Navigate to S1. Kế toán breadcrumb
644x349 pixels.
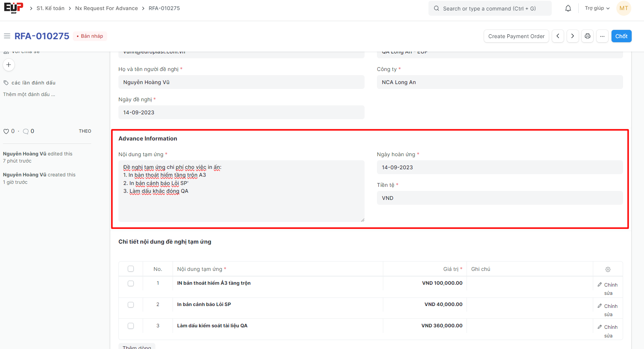[x=50, y=8]
